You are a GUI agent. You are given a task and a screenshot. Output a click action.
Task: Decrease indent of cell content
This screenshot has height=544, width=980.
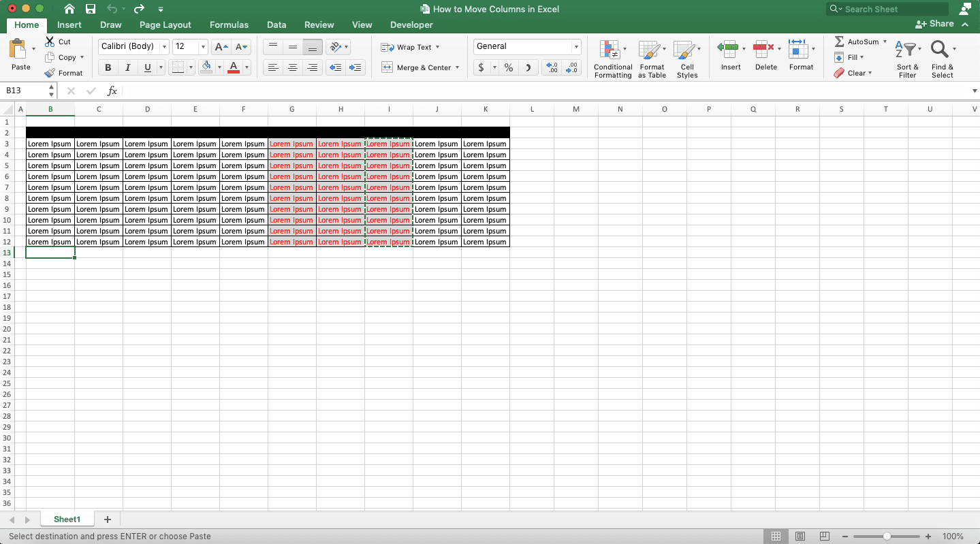pyautogui.click(x=334, y=67)
